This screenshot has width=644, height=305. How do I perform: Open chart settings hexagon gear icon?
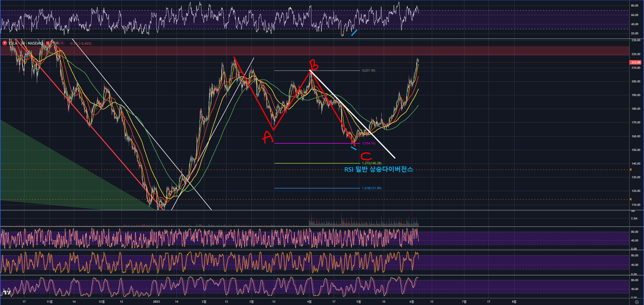637,302
